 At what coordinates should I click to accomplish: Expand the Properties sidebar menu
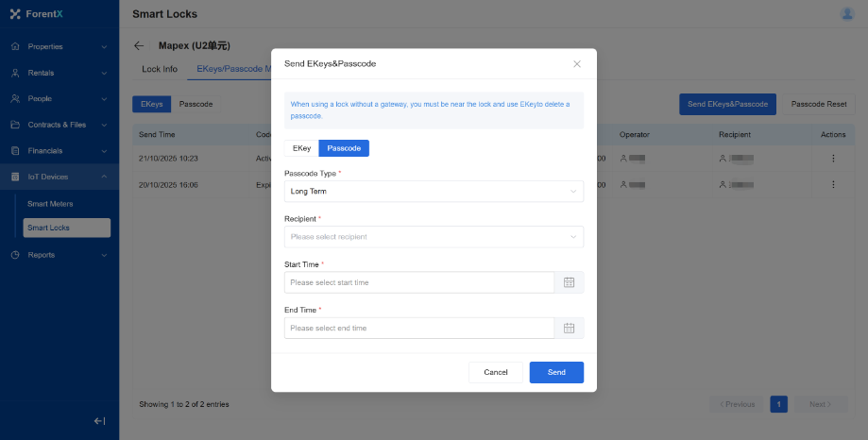[x=60, y=46]
